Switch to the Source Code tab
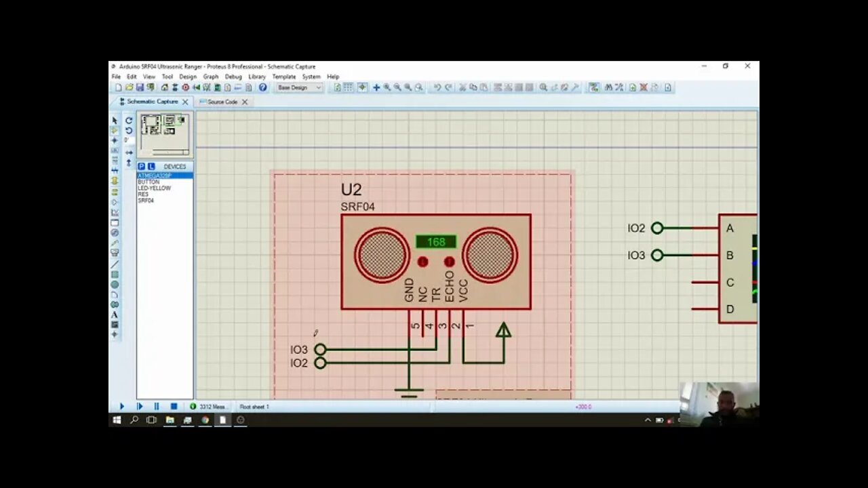The width and height of the screenshot is (868, 488). [x=222, y=102]
